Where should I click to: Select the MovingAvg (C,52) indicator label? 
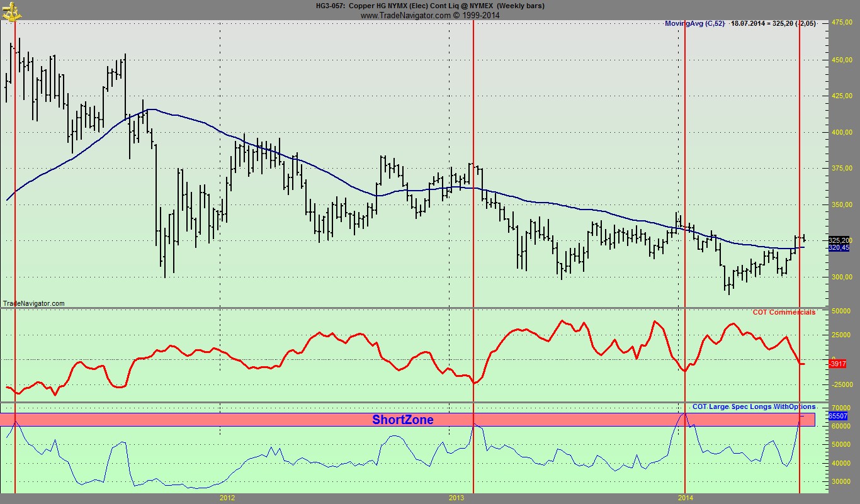(695, 23)
